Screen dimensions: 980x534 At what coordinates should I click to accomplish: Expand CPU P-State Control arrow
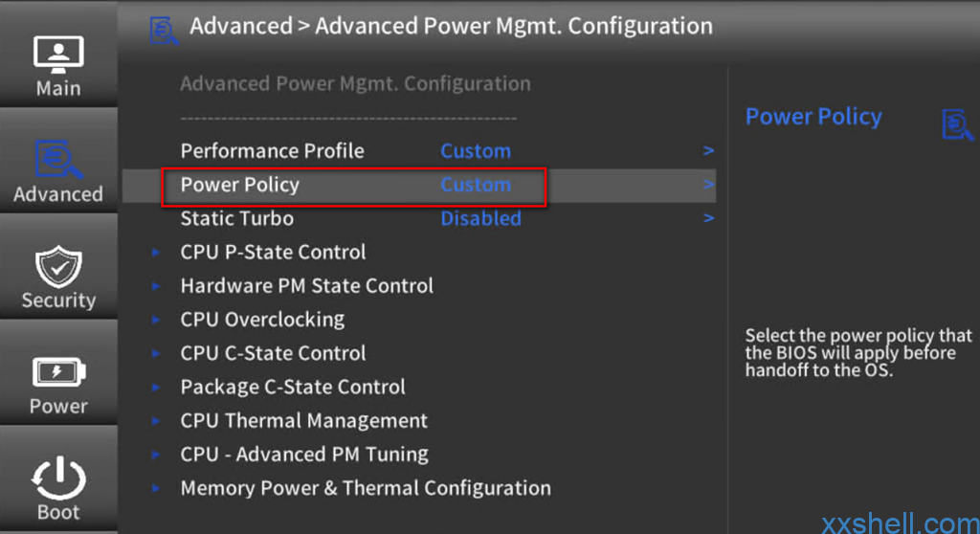(x=156, y=252)
